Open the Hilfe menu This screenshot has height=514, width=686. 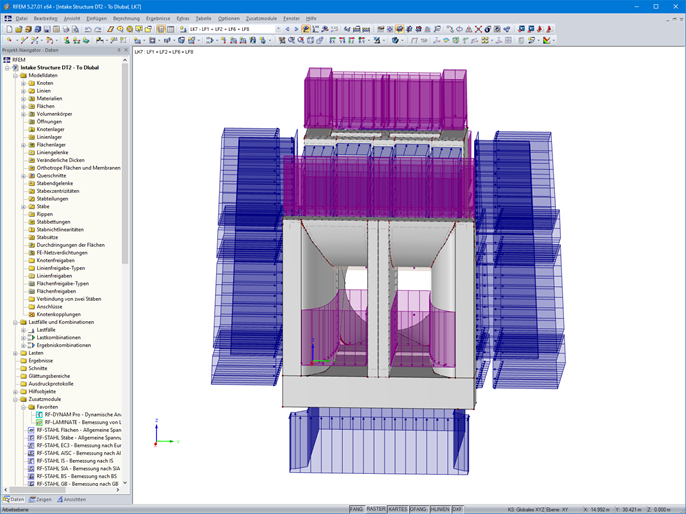coord(311,18)
